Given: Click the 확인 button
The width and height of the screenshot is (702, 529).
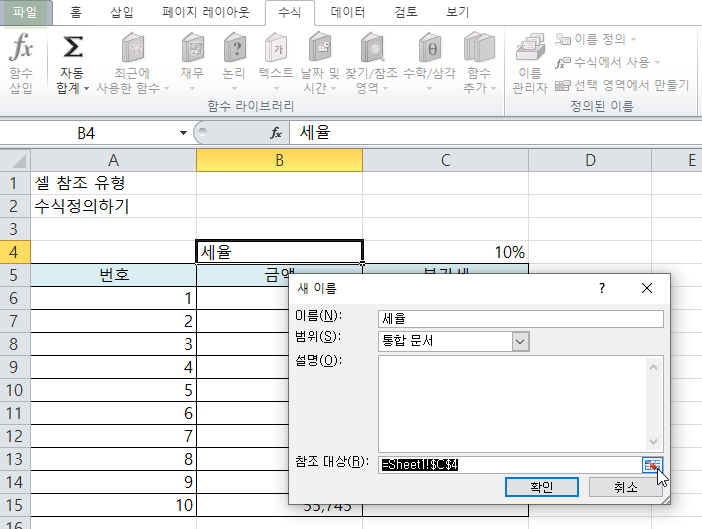Looking at the screenshot, I should pyautogui.click(x=542, y=487).
